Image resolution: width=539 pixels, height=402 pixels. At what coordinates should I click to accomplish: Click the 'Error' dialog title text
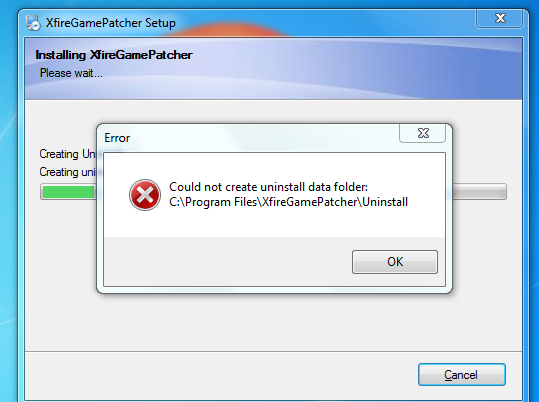coord(117,138)
